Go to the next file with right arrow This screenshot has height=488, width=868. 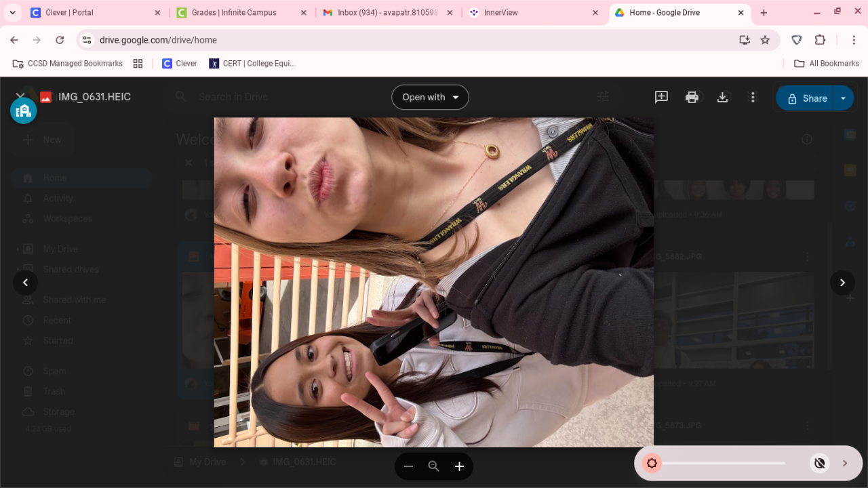click(x=842, y=283)
